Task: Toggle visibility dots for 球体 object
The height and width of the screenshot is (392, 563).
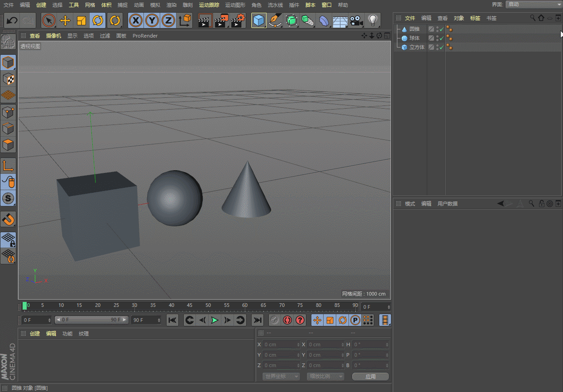Action: tap(437, 38)
